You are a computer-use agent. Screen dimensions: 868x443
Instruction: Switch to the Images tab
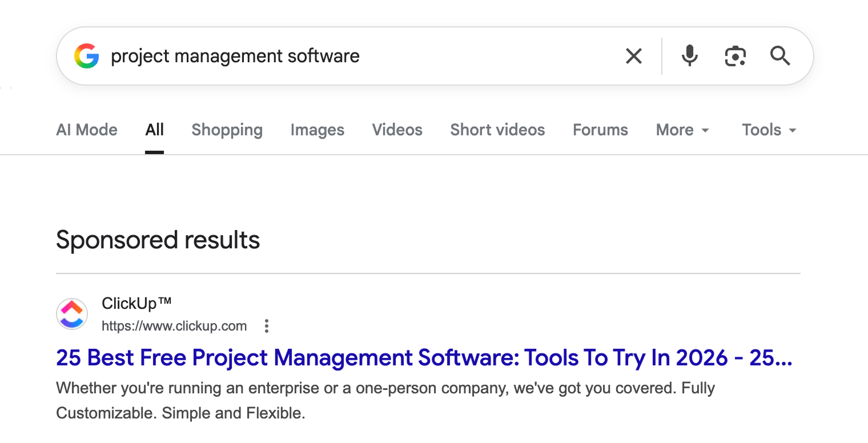317,130
